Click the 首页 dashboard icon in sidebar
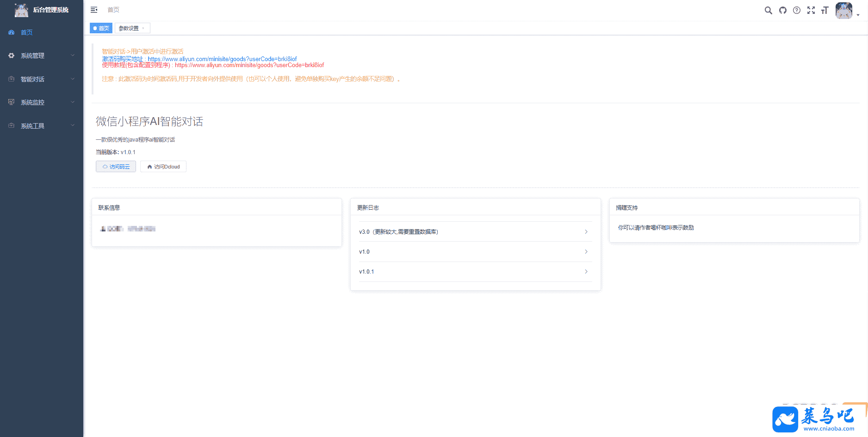This screenshot has height=437, width=868. [12, 32]
